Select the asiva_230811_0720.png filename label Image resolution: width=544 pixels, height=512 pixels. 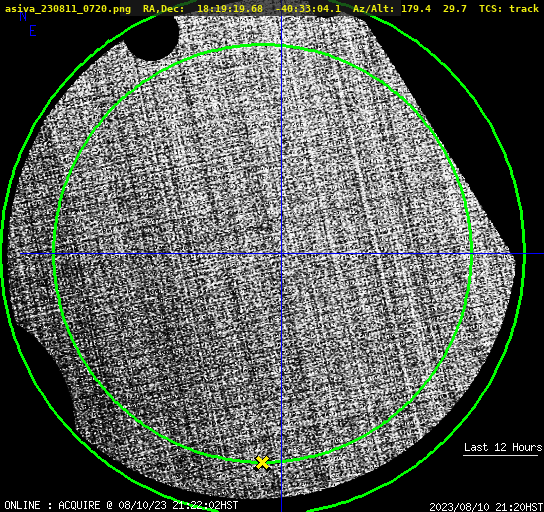click(68, 8)
